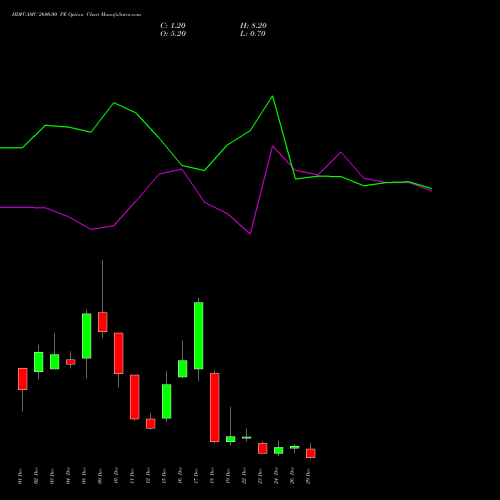
Task: Select the '17 Dec' date label
Action: [x=196, y=476]
